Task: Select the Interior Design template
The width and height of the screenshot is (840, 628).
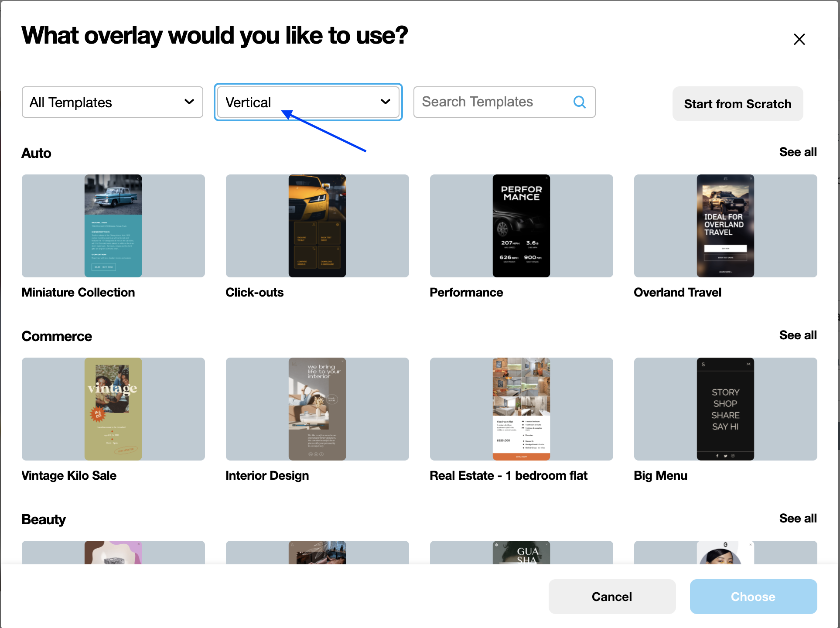Action: coord(317,409)
